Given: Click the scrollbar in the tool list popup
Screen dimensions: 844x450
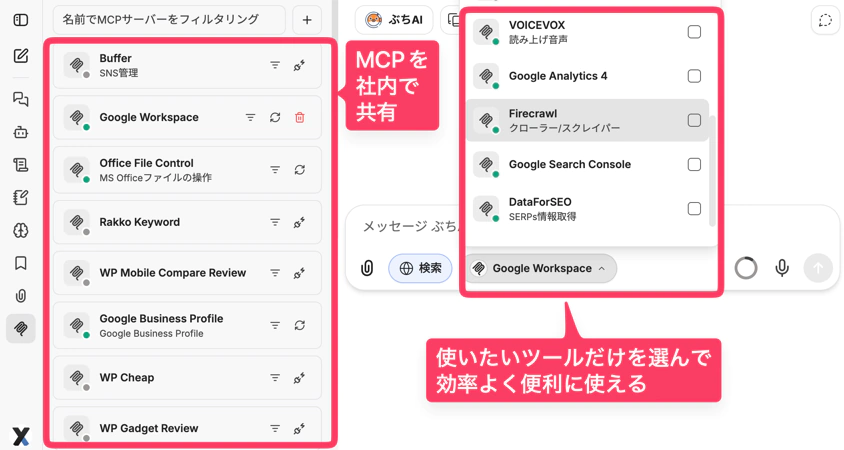Looking at the screenshot, I should pyautogui.click(x=712, y=171).
